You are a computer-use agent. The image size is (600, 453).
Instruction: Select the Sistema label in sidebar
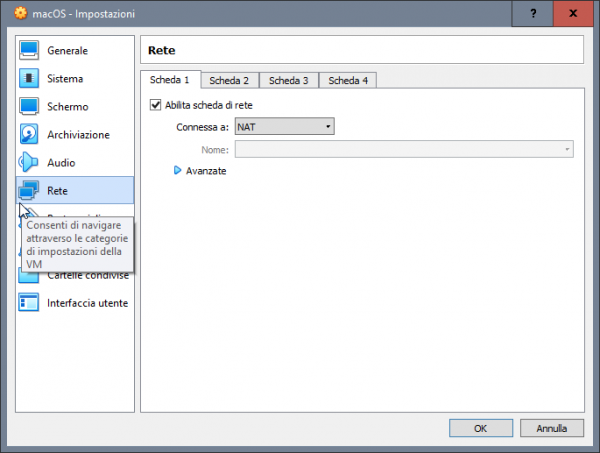[65, 78]
